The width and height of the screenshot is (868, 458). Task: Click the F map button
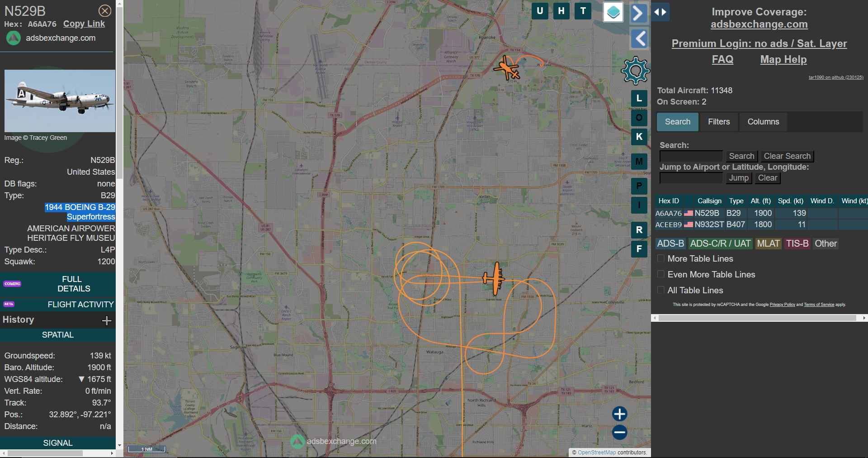tap(639, 249)
